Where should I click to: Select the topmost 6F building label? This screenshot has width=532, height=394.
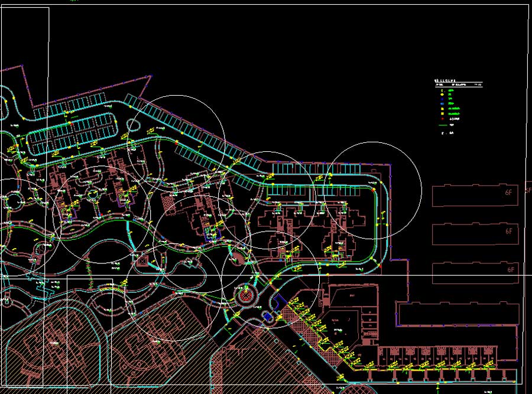click(x=508, y=193)
